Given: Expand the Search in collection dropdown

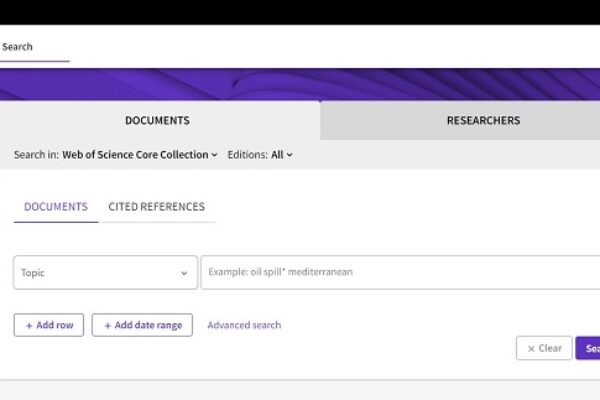Looking at the screenshot, I should [x=140, y=155].
